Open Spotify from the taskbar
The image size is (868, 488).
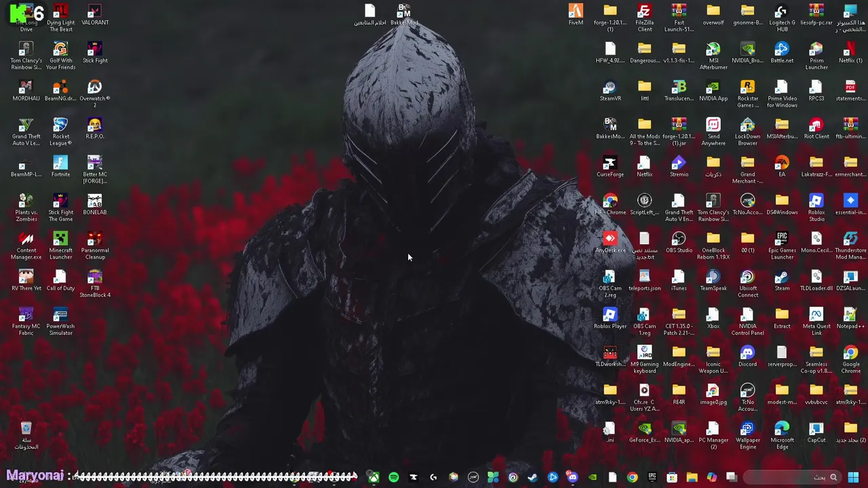394,478
